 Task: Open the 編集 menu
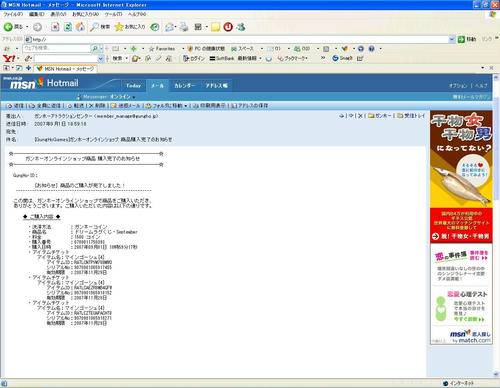36,14
